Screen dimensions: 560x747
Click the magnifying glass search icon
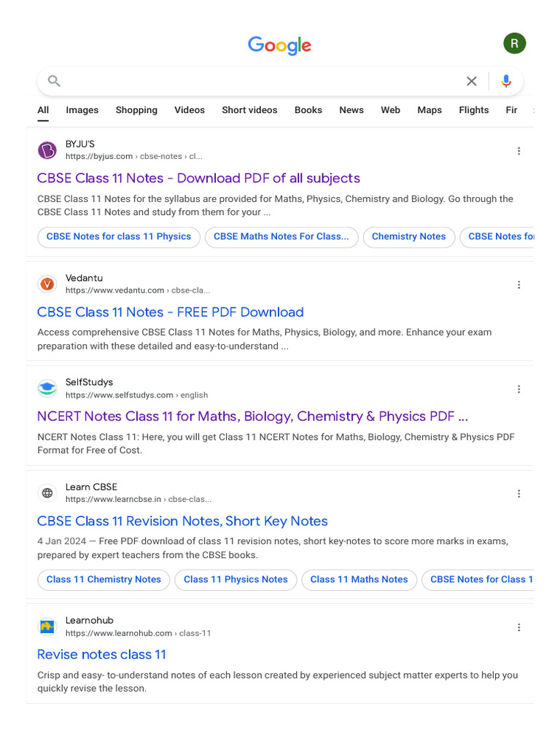pyautogui.click(x=54, y=81)
